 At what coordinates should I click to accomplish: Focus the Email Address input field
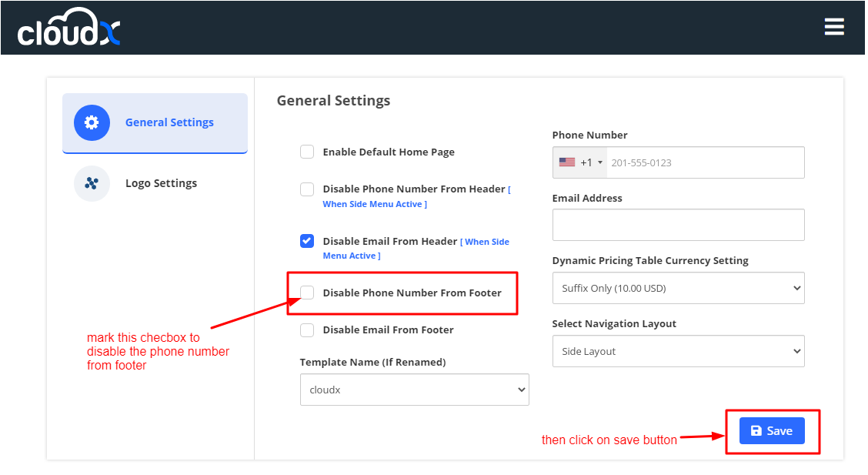click(x=678, y=225)
